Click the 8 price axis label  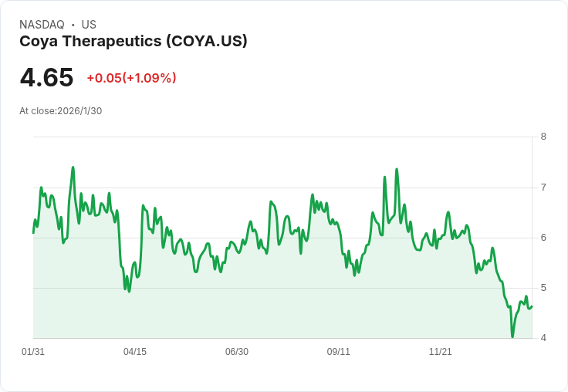coord(543,137)
